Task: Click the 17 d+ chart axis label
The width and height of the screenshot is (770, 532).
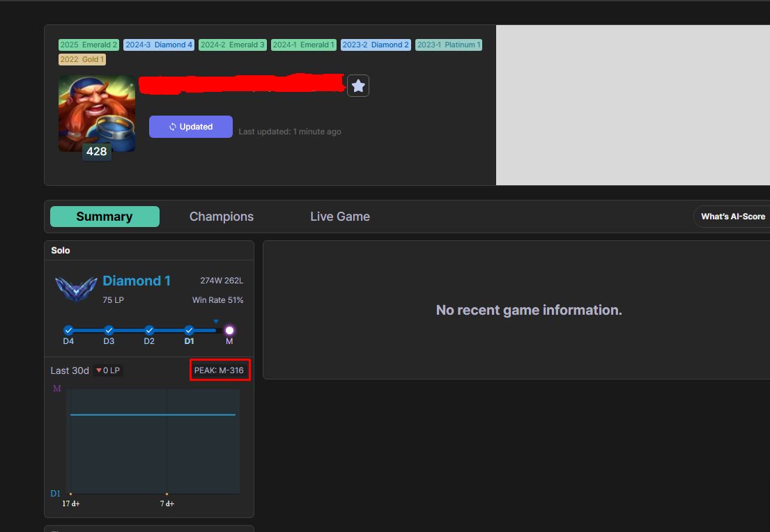Action: [70, 503]
